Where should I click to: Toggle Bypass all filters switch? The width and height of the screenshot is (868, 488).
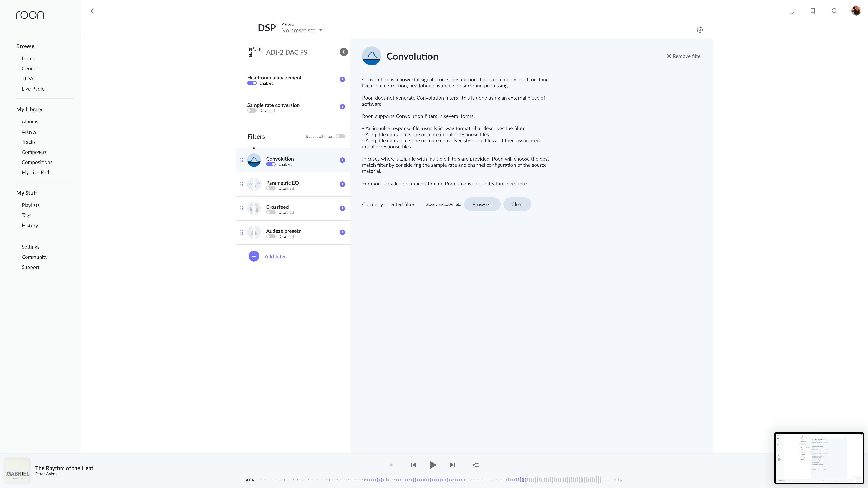340,136
